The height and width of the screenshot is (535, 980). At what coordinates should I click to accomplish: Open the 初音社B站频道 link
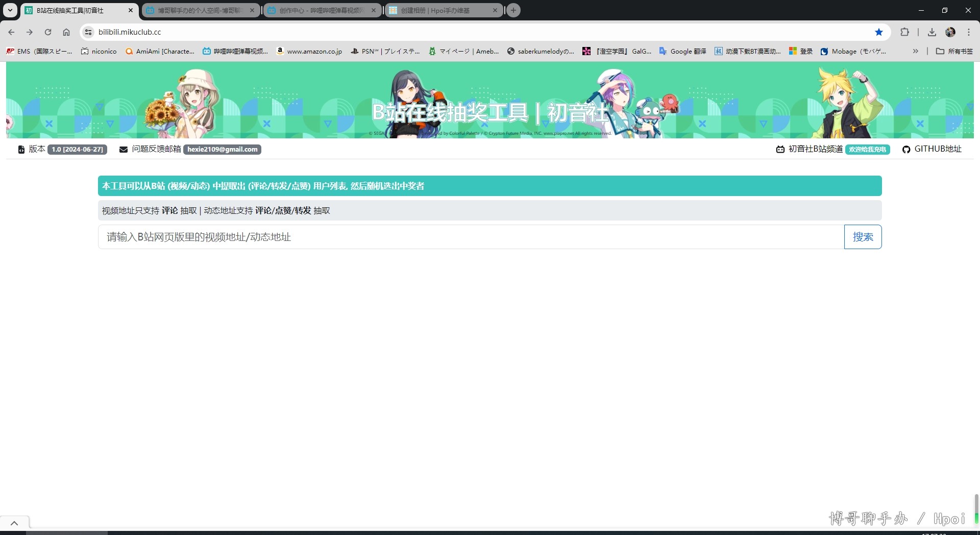click(x=816, y=149)
